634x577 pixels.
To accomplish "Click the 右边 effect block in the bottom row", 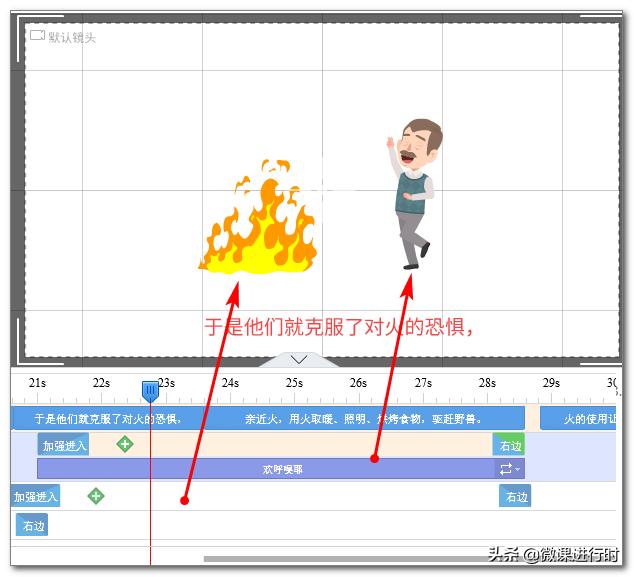I will pos(32,524).
